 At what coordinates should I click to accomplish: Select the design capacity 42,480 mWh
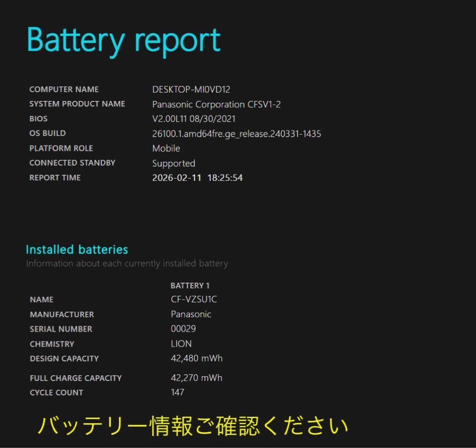tap(197, 358)
